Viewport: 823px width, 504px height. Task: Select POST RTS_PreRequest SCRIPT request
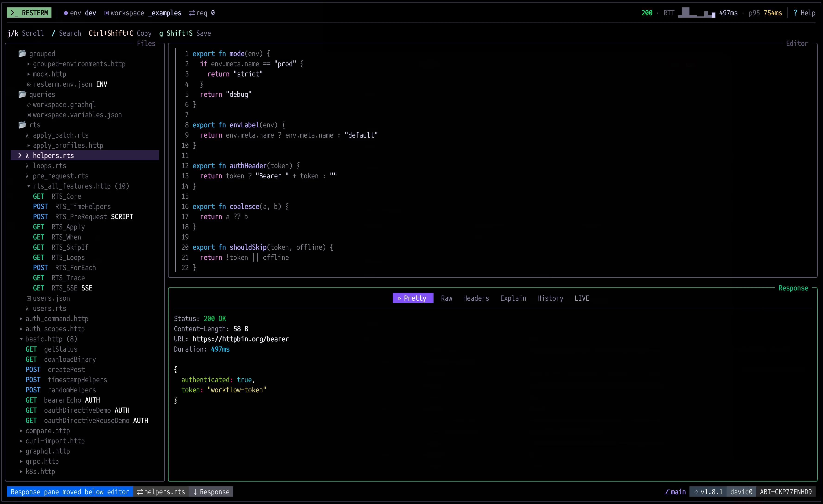83,217
